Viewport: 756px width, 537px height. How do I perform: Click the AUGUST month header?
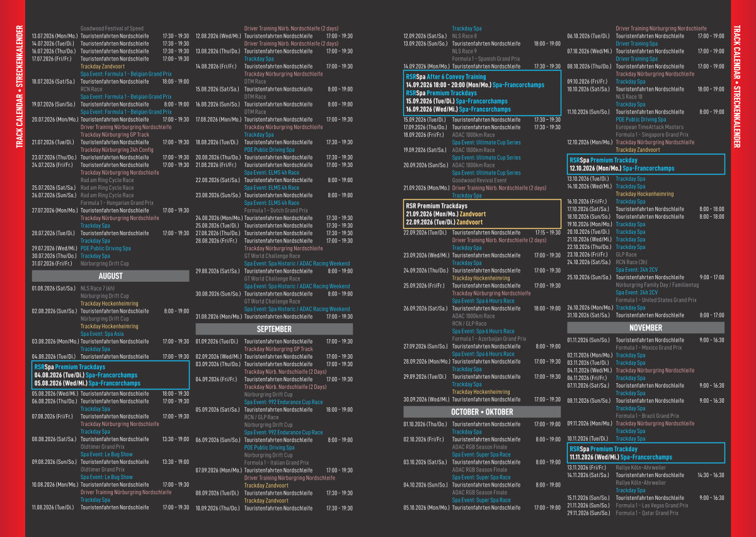pos(110,276)
